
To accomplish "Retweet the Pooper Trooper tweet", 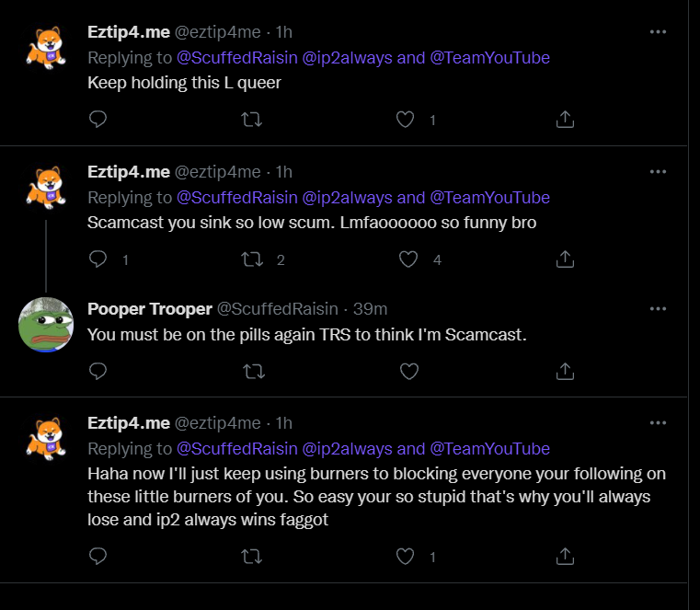I will (x=254, y=371).
